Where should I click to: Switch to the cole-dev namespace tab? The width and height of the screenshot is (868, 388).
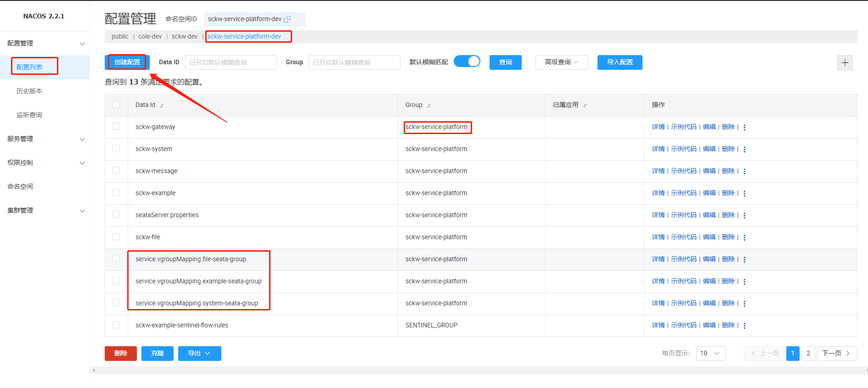point(150,37)
